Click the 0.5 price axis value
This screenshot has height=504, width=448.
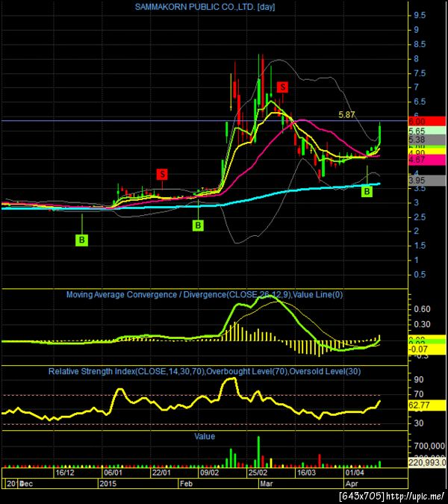[420, 275]
